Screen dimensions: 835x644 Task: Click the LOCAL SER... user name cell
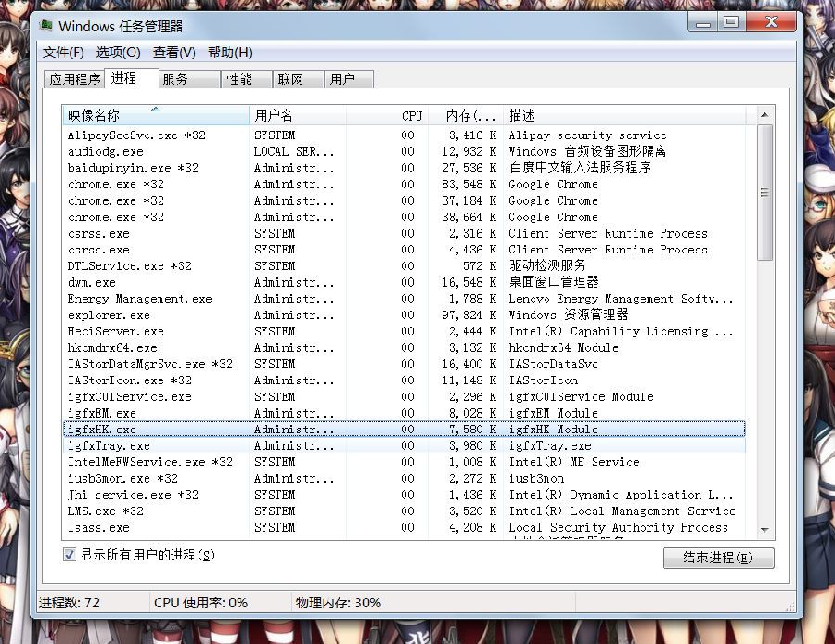pos(294,152)
